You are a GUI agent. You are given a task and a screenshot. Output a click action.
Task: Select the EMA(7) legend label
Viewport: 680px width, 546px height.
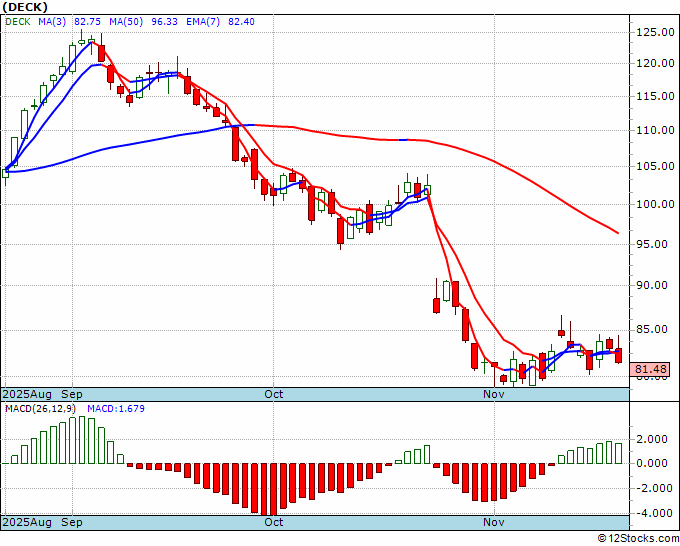point(203,22)
